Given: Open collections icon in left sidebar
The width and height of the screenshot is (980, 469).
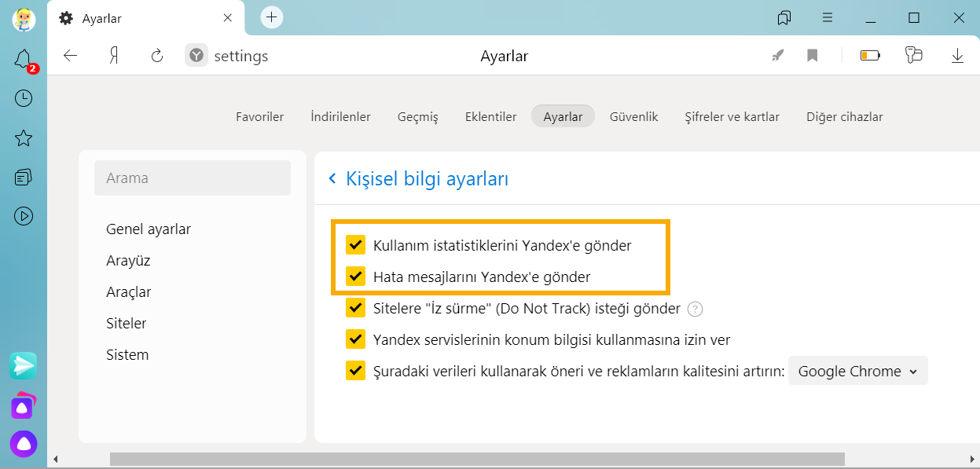Looking at the screenshot, I should pyautogui.click(x=24, y=177).
